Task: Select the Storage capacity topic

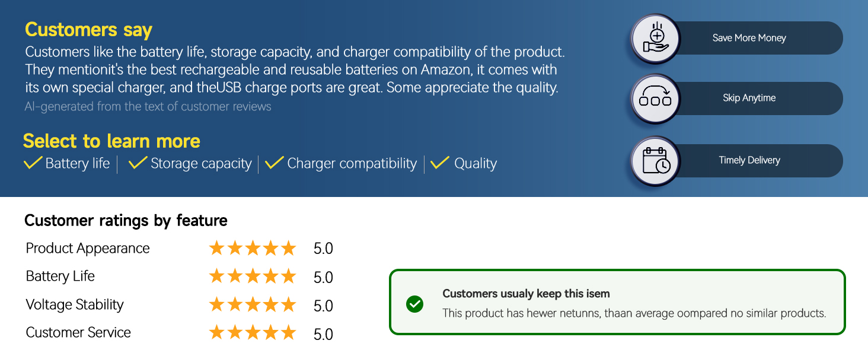Action: pyautogui.click(x=201, y=164)
